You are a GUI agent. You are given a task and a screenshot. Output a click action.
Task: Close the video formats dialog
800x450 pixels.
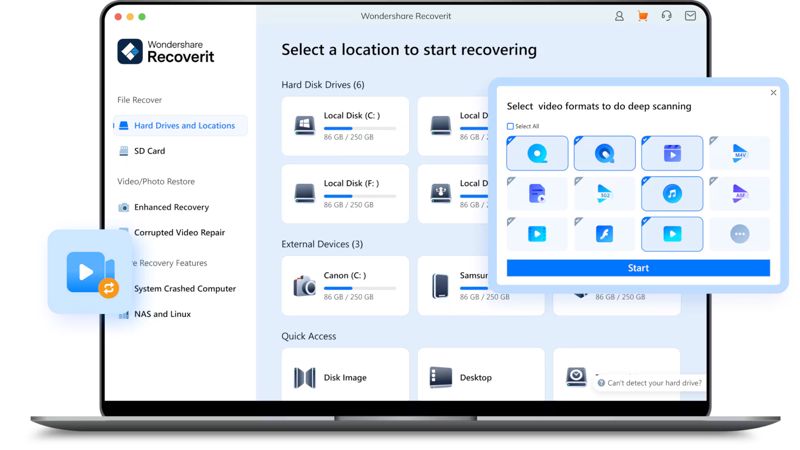tap(773, 92)
